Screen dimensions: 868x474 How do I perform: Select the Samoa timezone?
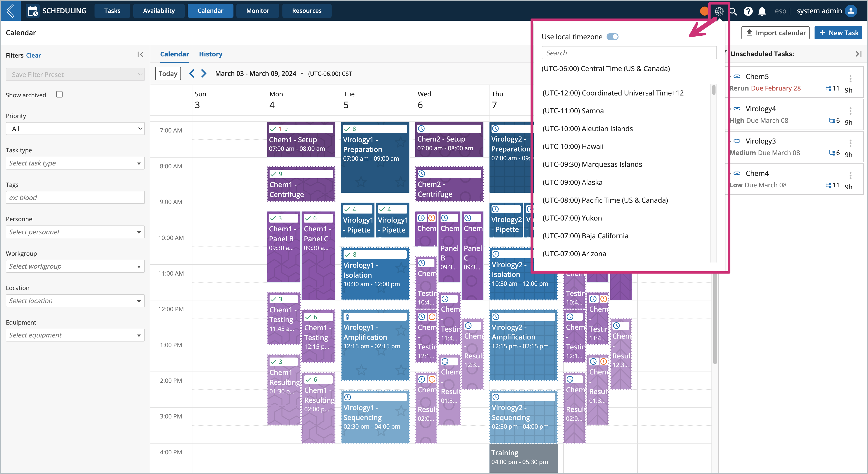(573, 111)
